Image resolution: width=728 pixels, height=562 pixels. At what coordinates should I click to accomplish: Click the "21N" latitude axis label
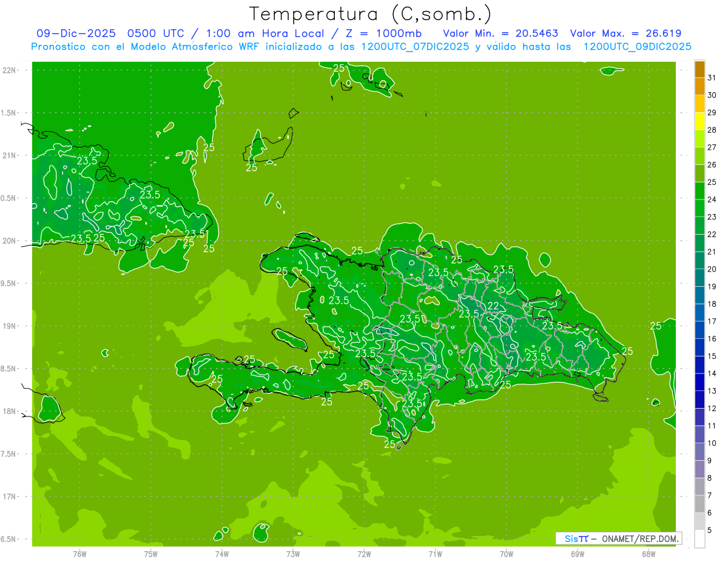coord(9,155)
